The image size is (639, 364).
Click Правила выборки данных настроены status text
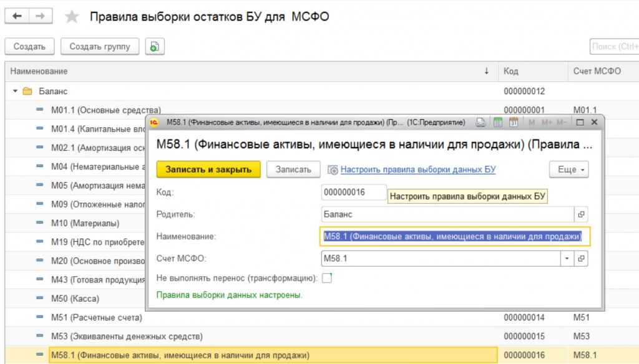coord(230,295)
